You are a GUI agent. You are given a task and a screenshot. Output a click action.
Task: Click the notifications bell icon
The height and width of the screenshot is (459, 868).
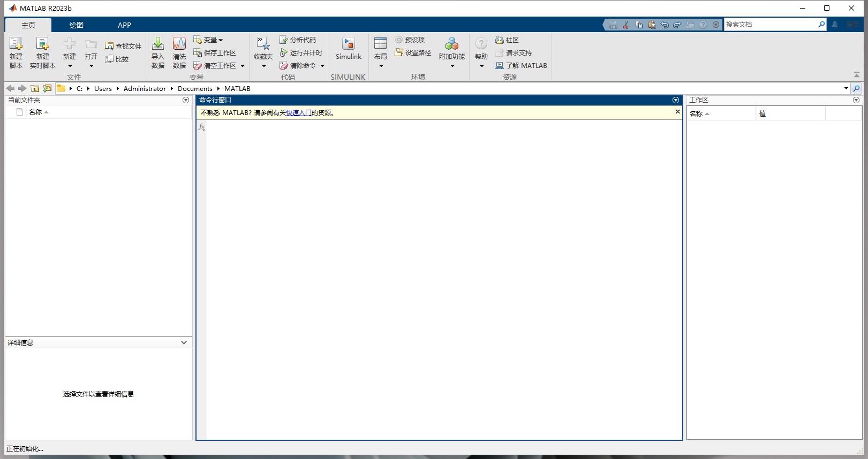pos(835,25)
